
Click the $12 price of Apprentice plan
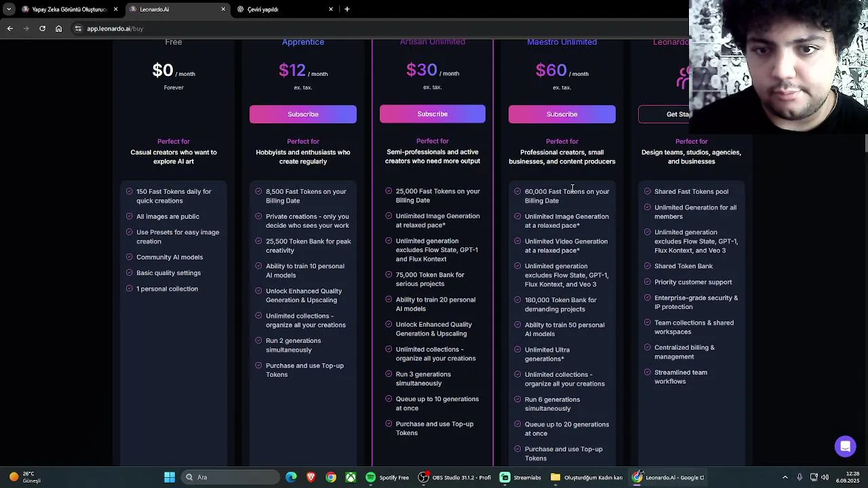pyautogui.click(x=292, y=70)
